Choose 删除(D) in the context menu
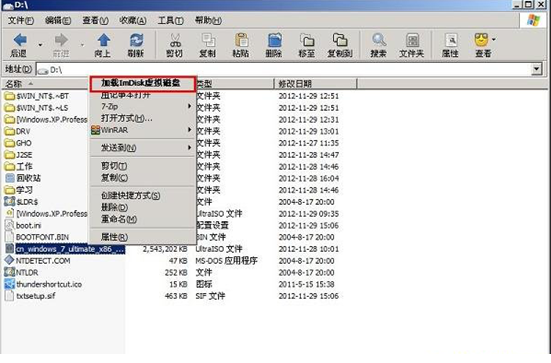Screen dimensions: 551x363 pos(142,207)
